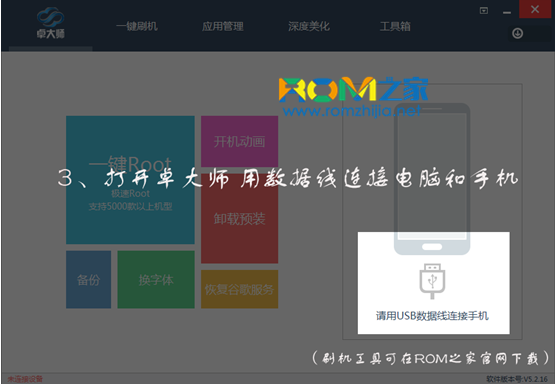Click the phone outline graphic
This screenshot has width=555, height=384.
432,179
